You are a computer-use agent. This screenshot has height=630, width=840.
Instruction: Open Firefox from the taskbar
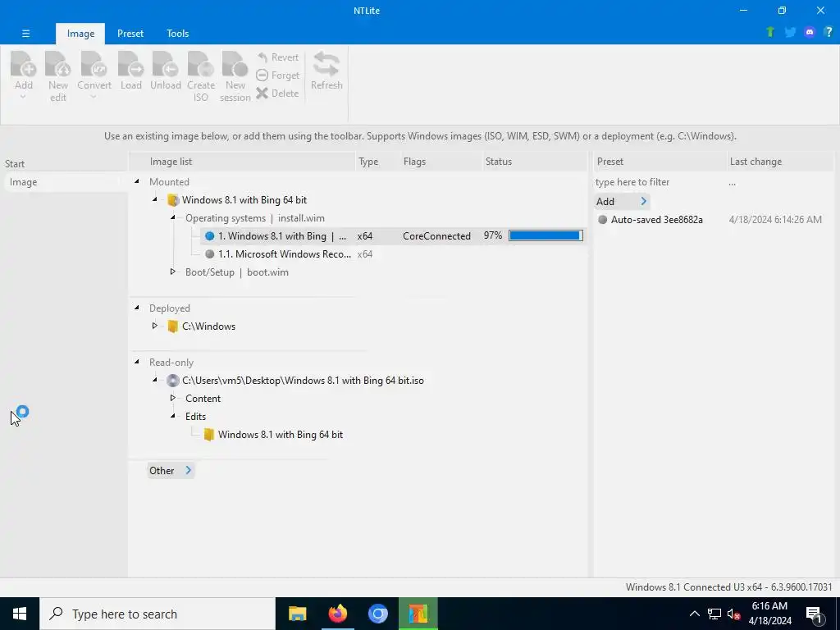(x=337, y=614)
